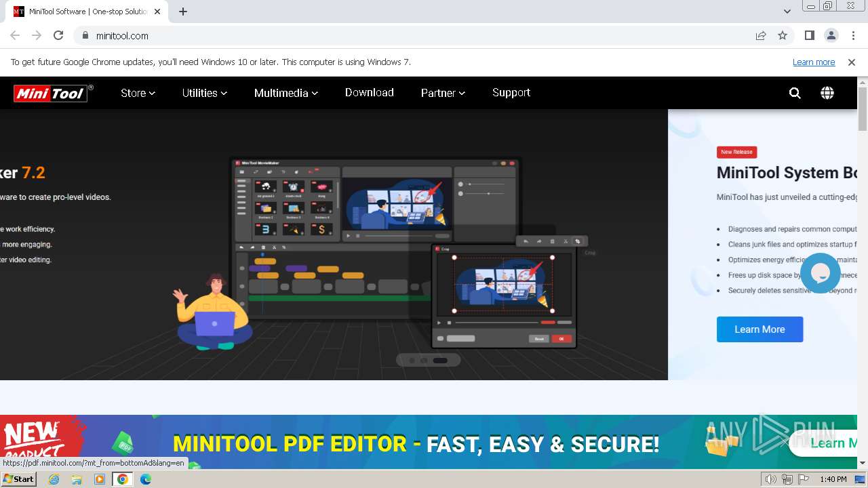Open a new tab with plus button
Image resolution: width=868 pixels, height=488 pixels.
[183, 12]
